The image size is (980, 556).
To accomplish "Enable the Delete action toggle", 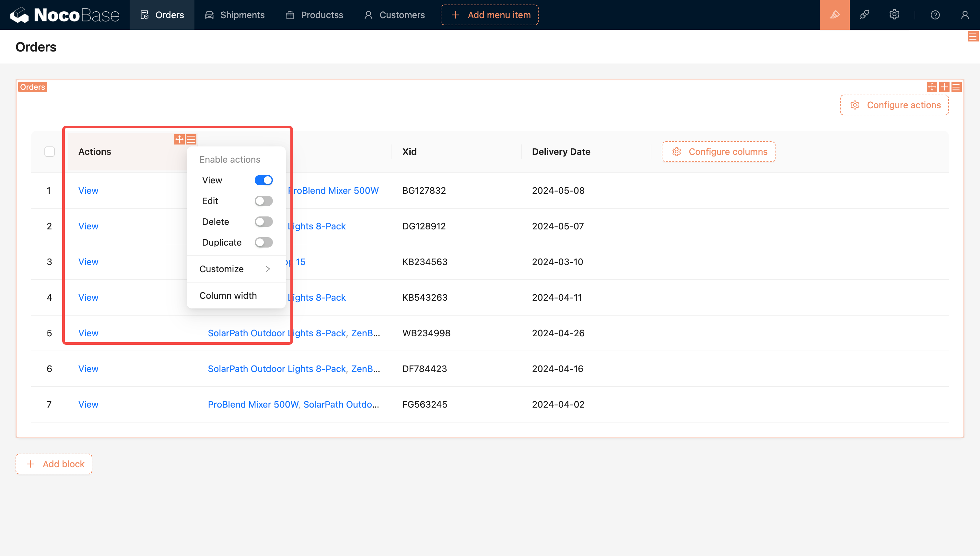I will [263, 222].
